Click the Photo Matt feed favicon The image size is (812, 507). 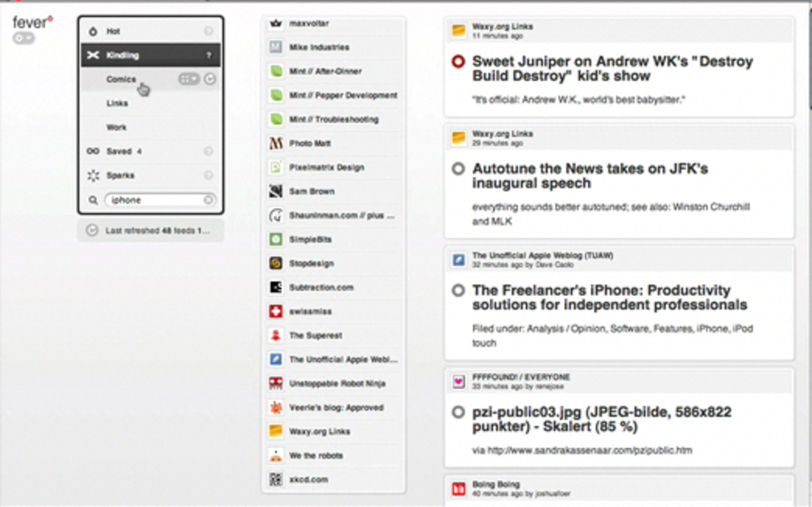(275, 143)
